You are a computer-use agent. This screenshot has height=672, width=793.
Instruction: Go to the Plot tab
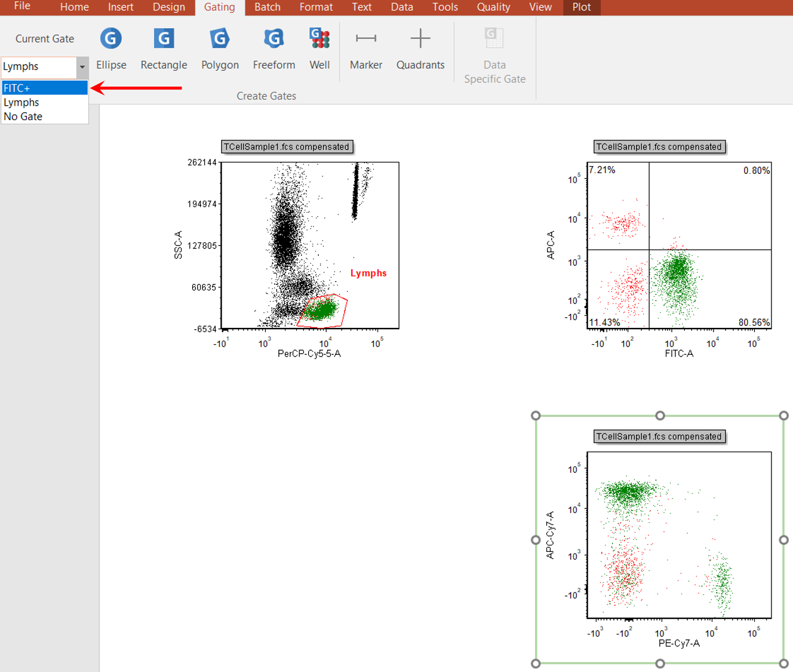pyautogui.click(x=581, y=7)
